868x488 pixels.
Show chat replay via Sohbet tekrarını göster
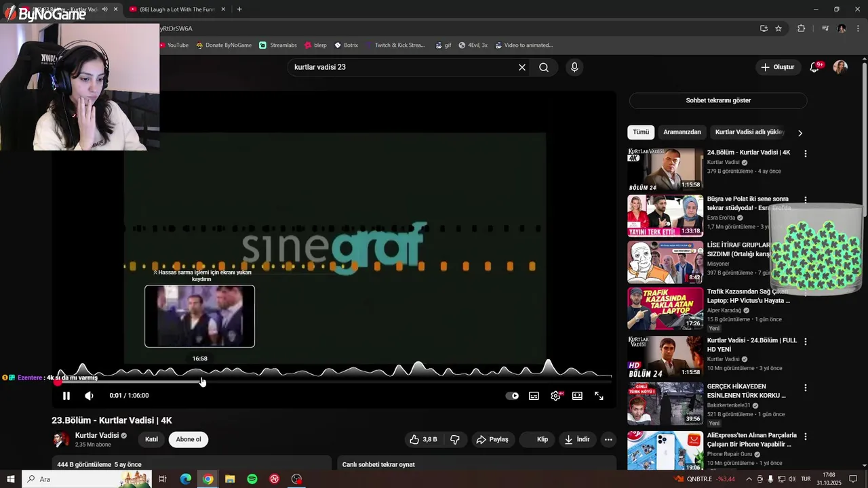click(718, 100)
